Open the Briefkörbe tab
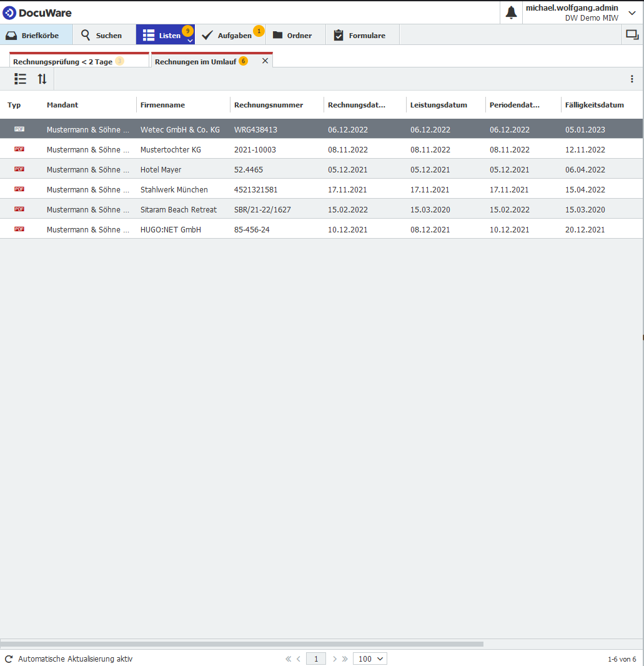The image size is (644, 666). click(x=36, y=36)
